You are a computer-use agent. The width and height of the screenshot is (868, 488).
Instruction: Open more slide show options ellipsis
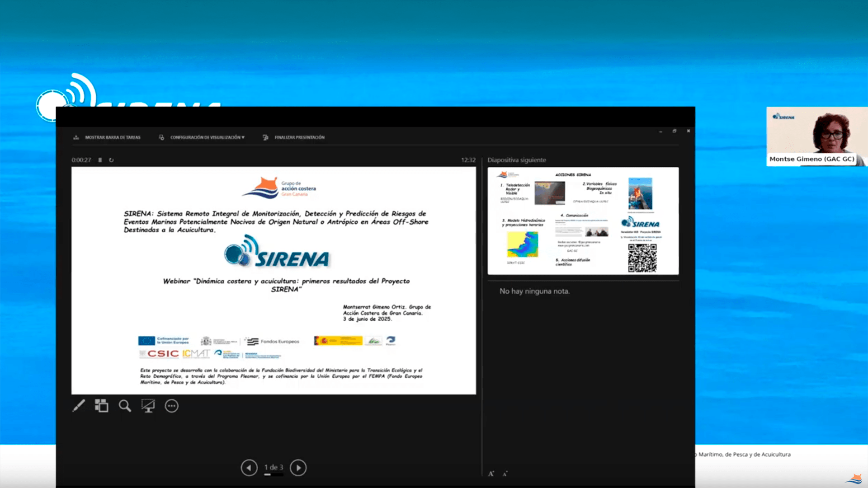tap(171, 406)
